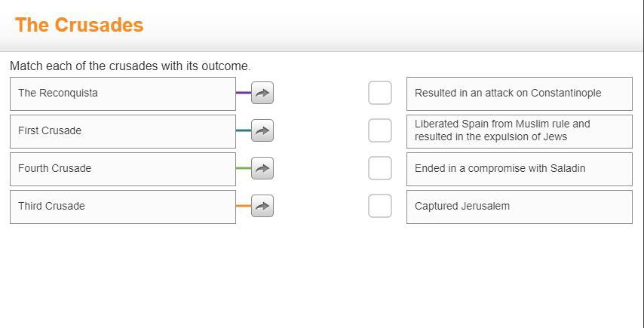
Task: Pick the Third Crusade item
Action: point(123,207)
